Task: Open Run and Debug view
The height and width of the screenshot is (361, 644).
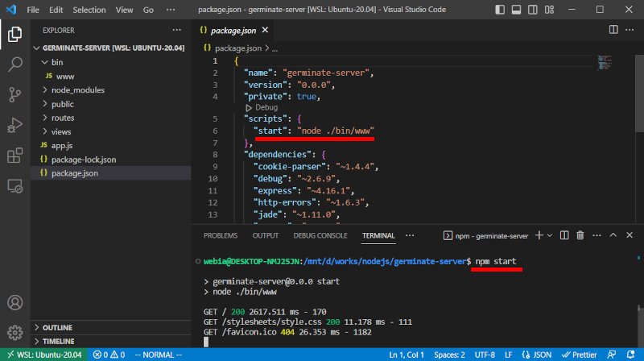Action: pyautogui.click(x=14, y=125)
